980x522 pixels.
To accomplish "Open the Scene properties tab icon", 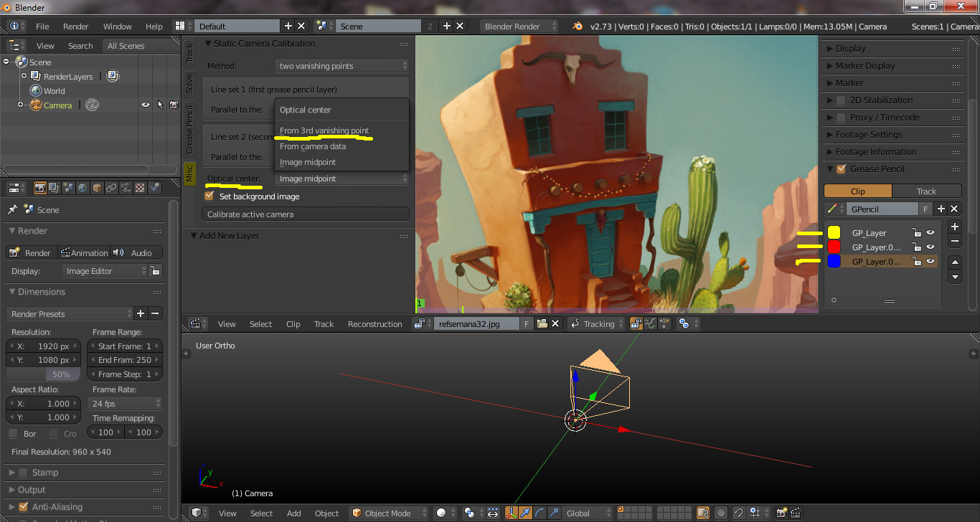I will click(x=68, y=188).
